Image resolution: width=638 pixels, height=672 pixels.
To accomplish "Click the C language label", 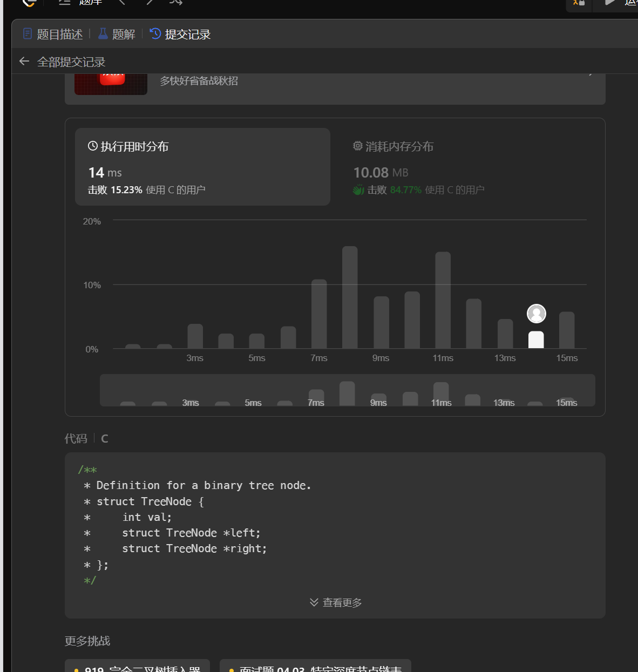I will pos(105,438).
